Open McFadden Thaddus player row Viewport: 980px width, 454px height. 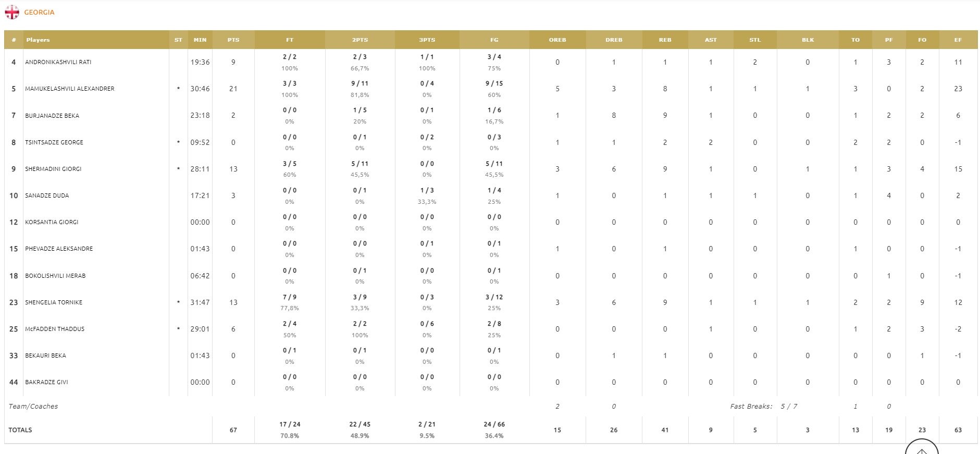coord(55,329)
